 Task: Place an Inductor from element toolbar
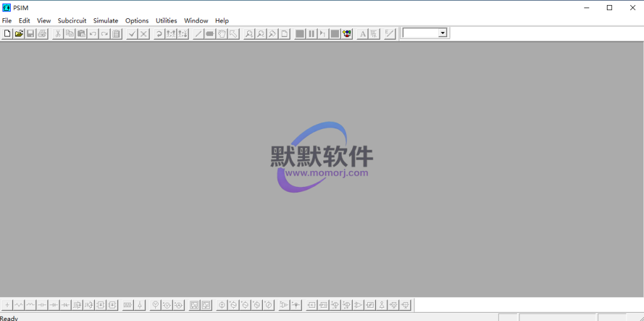click(x=30, y=305)
